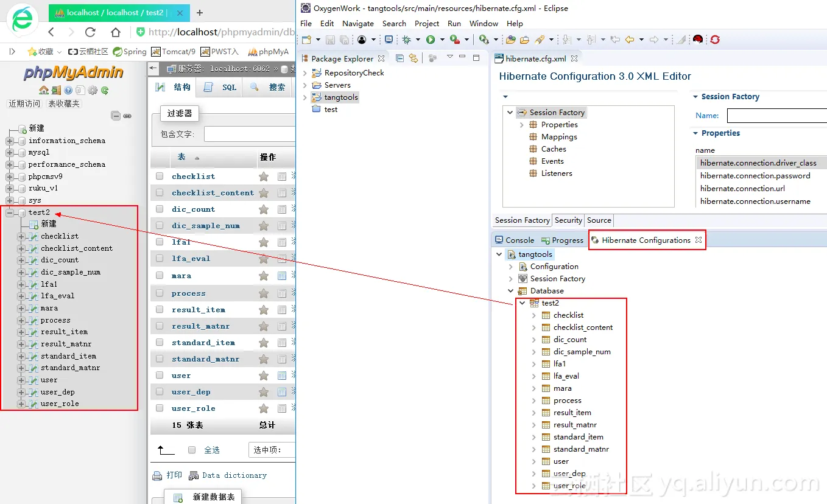The height and width of the screenshot is (504, 827).
Task: Check the checklist table checkbox
Action: click(x=160, y=177)
